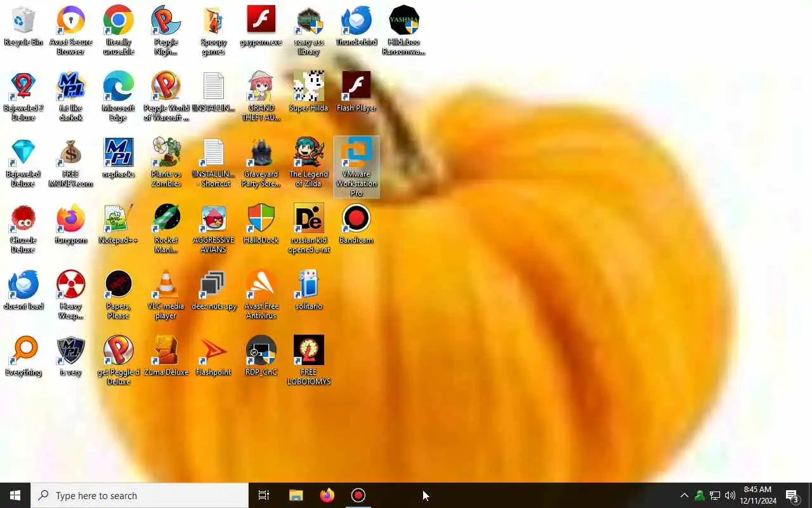Select the get Peggle d Deluxe icon

118,361
